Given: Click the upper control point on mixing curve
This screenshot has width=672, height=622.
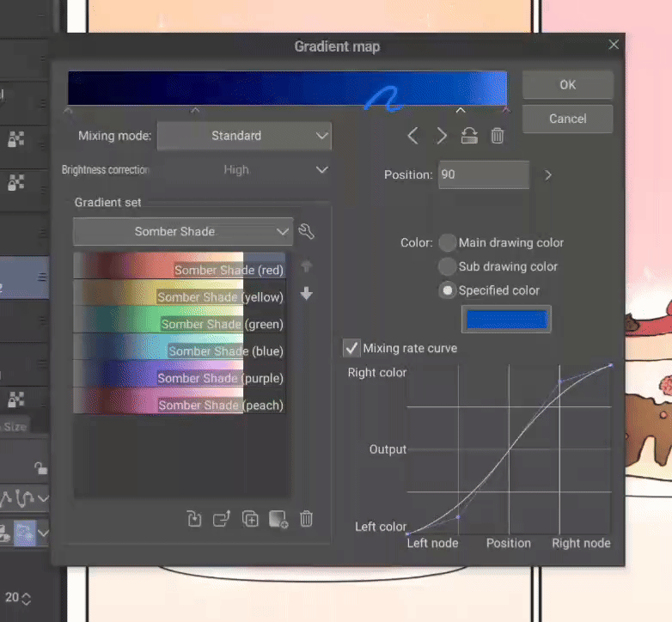Looking at the screenshot, I should click(x=560, y=381).
